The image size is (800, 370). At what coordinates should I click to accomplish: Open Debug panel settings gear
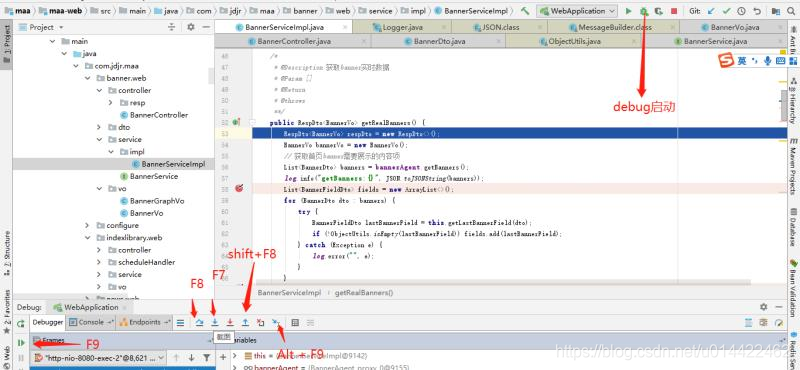coord(763,307)
